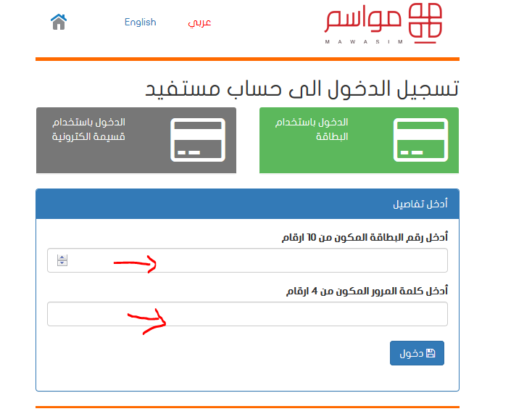
Task: Click label أدخل كلمة المرور المكون من 4 ارقام
Action: click(367, 291)
